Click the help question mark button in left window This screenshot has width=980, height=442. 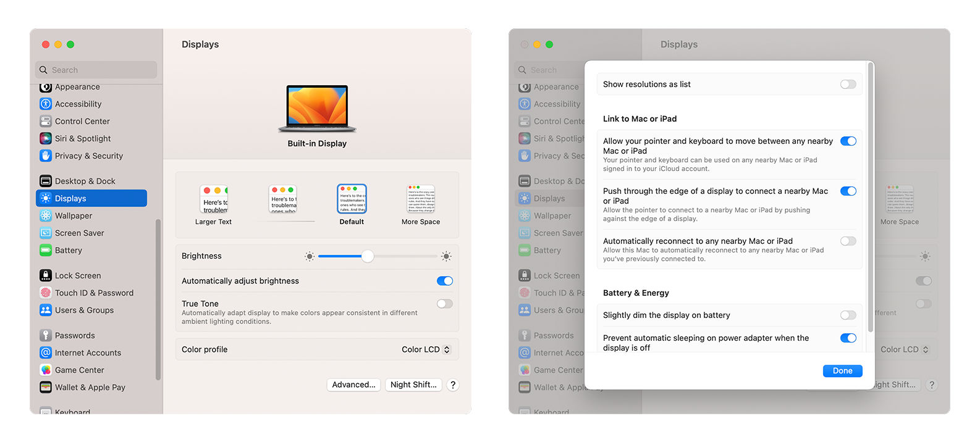[x=453, y=385]
